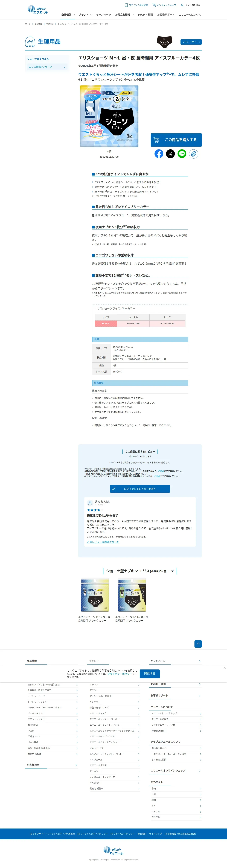
Task: Click the 生理用品 face category icon
Action: (30, 42)
